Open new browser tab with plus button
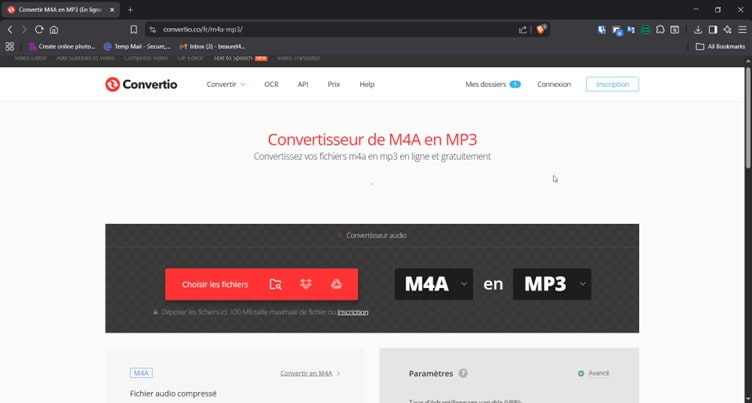 point(130,10)
